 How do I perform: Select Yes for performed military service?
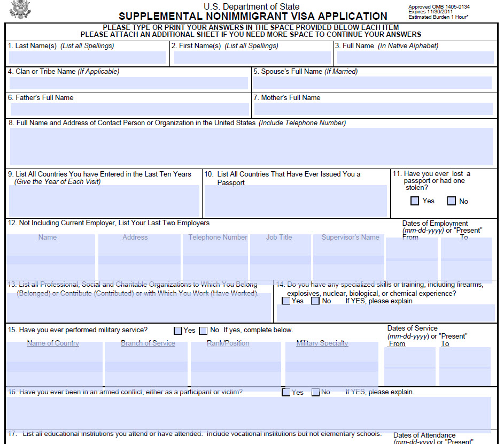point(178,331)
